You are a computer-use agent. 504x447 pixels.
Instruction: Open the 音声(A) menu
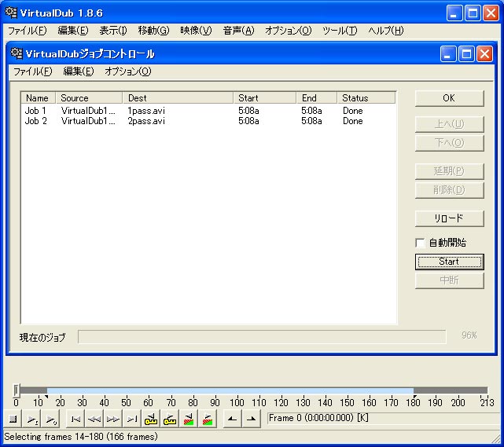pos(238,31)
